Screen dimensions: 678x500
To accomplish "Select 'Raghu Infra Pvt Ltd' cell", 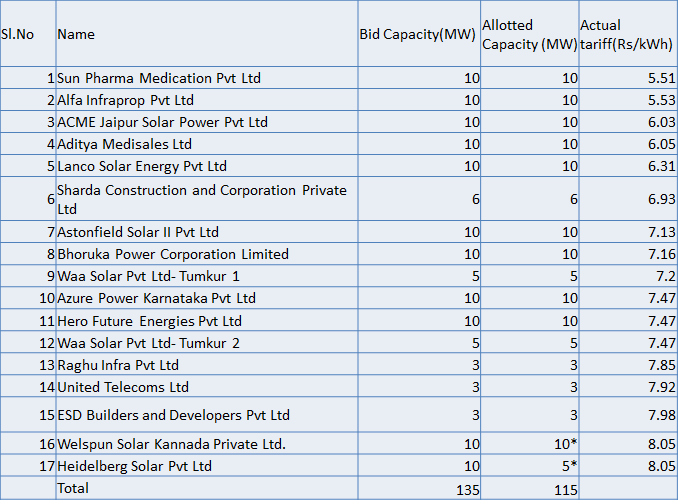I will pyautogui.click(x=207, y=365).
